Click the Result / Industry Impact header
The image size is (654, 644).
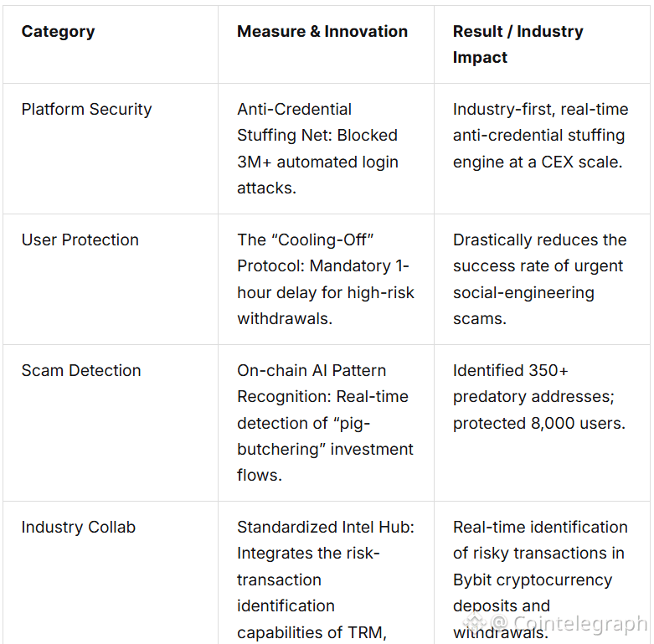pyautogui.click(x=518, y=44)
